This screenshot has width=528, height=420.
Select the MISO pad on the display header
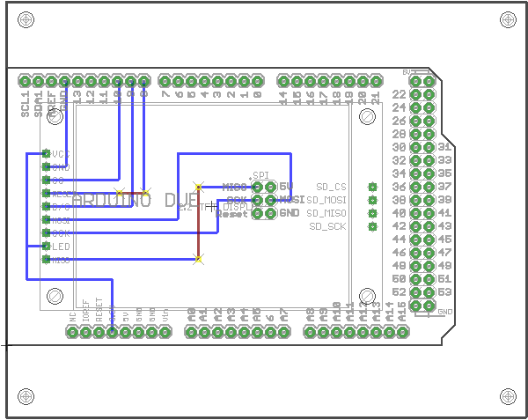click(x=46, y=260)
